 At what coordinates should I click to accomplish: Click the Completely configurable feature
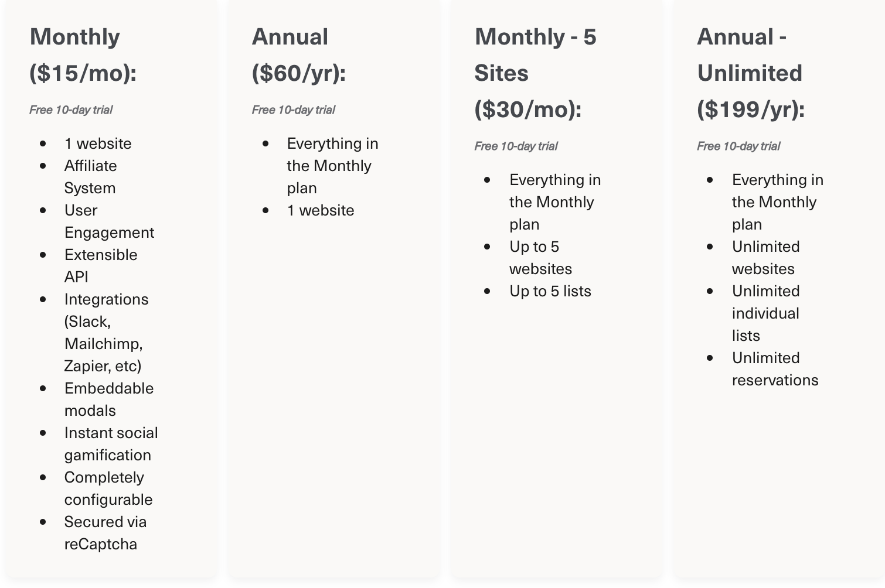pyautogui.click(x=108, y=488)
